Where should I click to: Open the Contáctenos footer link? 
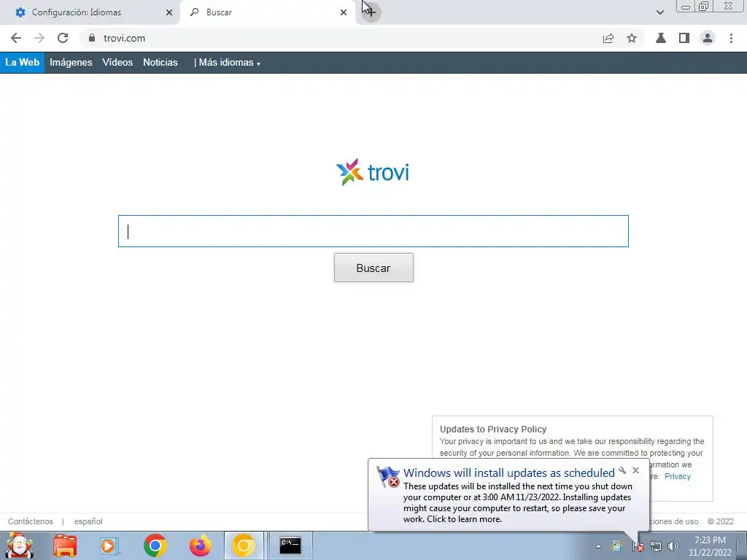tap(31, 521)
